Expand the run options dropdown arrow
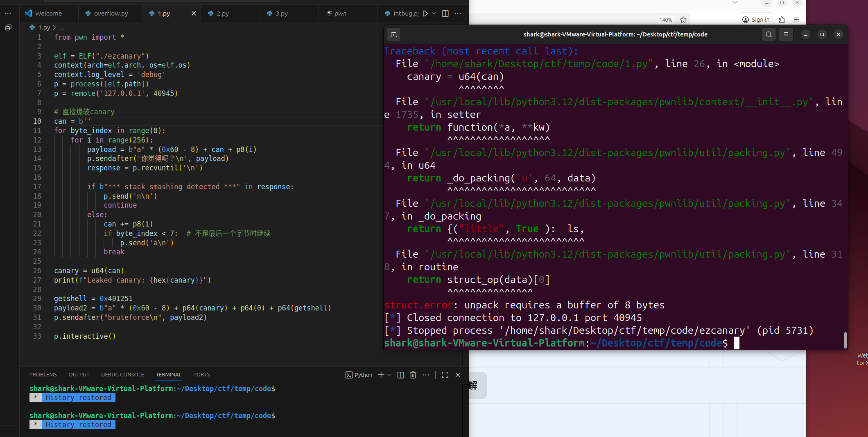Image resolution: width=868 pixels, height=437 pixels. (x=434, y=13)
